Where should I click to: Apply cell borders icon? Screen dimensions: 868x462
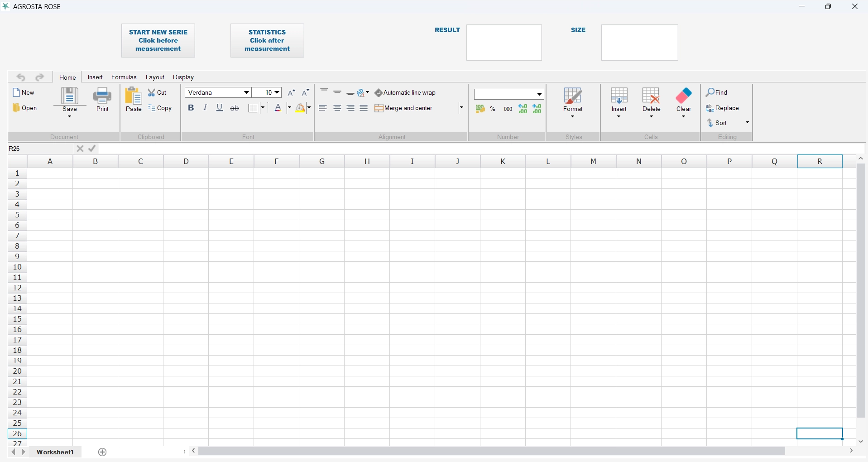253,108
